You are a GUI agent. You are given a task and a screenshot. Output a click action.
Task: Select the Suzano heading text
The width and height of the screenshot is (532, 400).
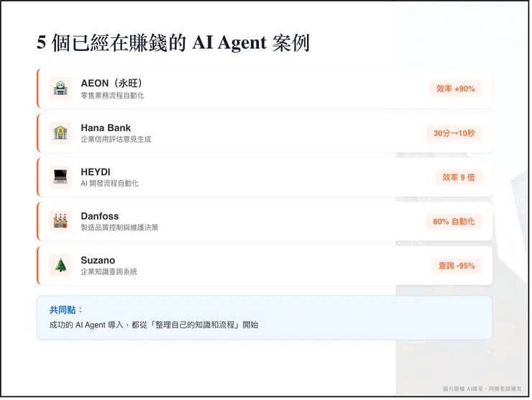(x=98, y=260)
